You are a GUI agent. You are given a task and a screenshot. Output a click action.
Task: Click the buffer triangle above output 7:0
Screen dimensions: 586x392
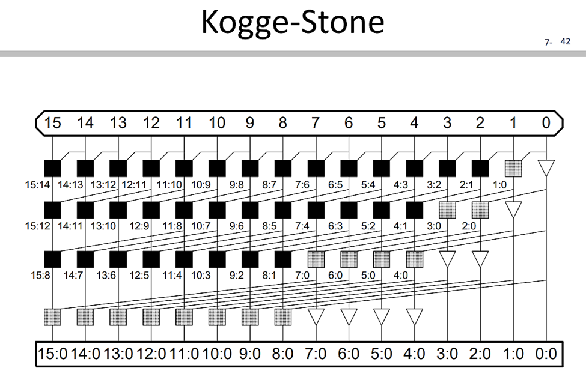click(x=316, y=316)
